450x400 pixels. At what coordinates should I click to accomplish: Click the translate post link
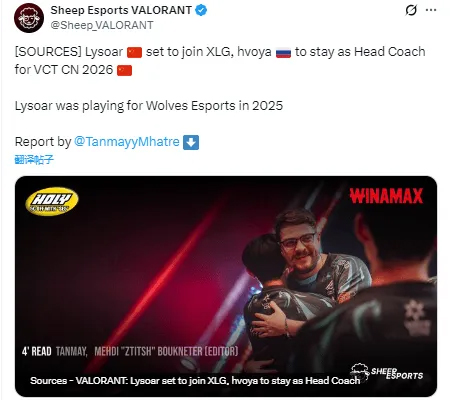[x=34, y=160]
